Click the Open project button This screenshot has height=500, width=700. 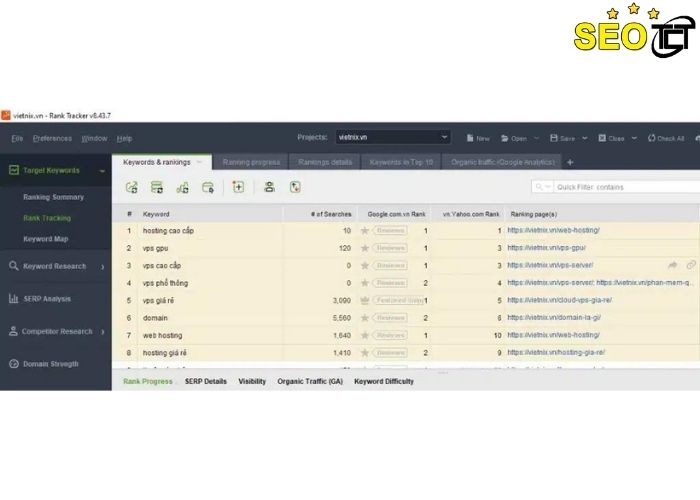point(514,138)
